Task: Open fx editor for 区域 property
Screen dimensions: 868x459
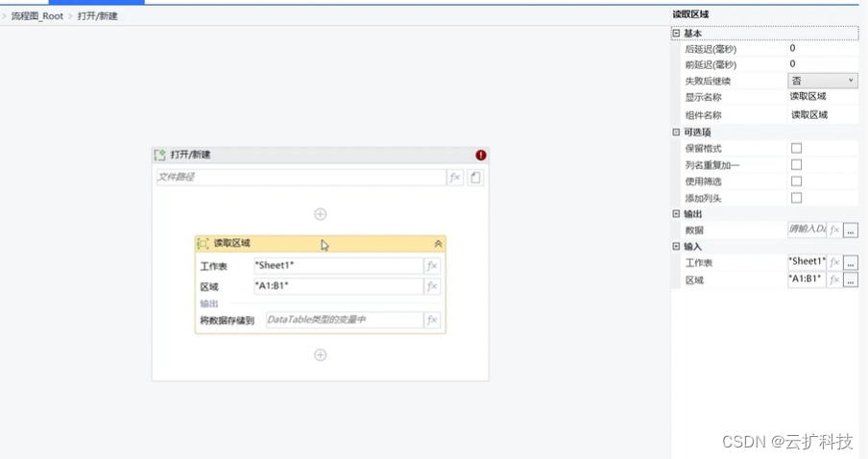Action: coord(834,280)
